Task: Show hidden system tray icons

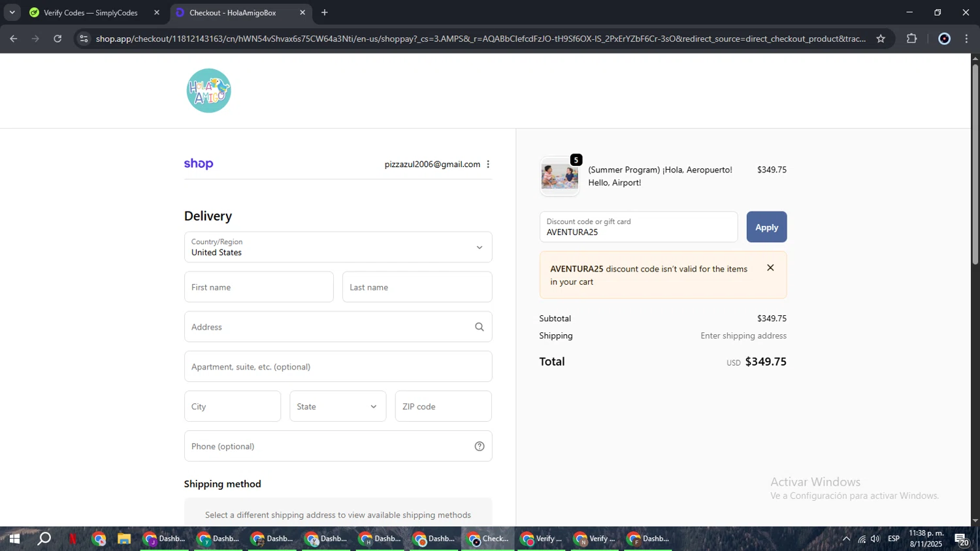Action: (846, 539)
